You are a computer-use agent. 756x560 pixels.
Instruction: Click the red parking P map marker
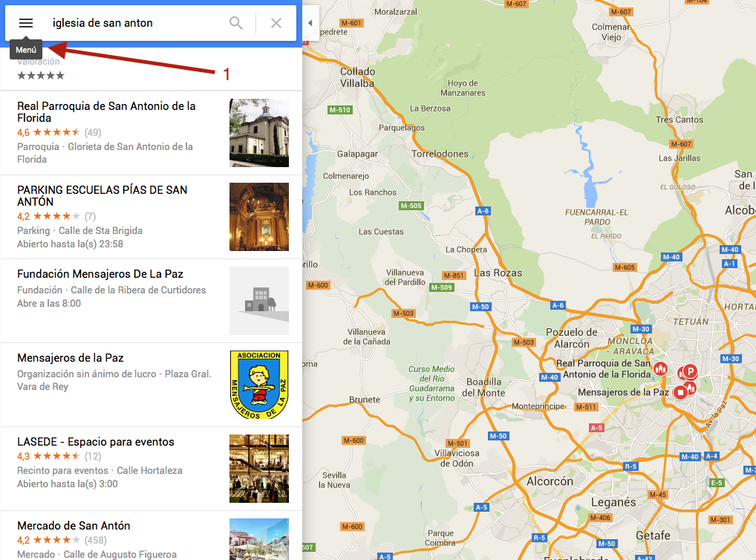(x=691, y=371)
